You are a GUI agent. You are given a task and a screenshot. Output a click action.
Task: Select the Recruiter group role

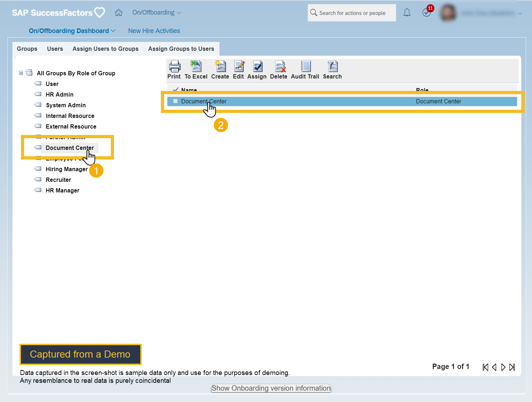pyautogui.click(x=58, y=180)
